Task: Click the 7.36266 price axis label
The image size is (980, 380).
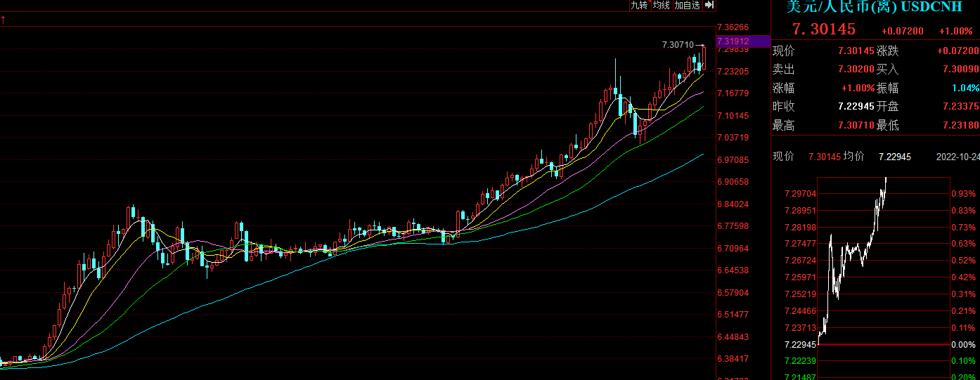Action: point(733,27)
